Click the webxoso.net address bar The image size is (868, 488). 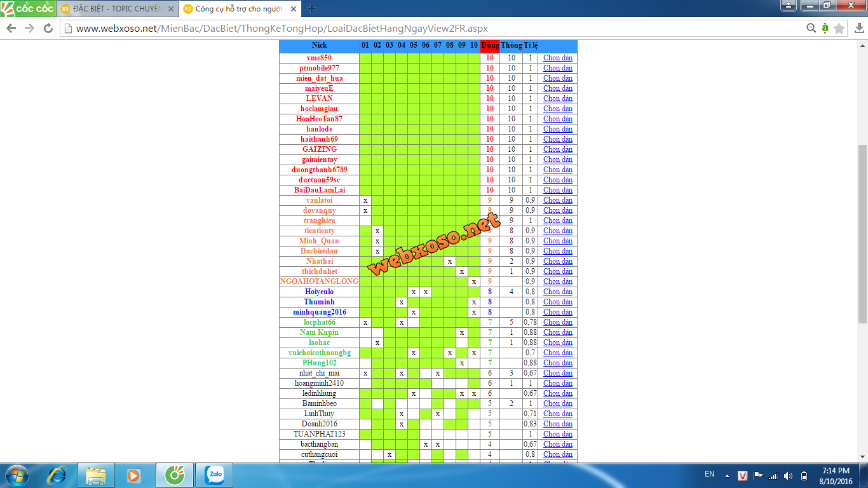point(432,29)
